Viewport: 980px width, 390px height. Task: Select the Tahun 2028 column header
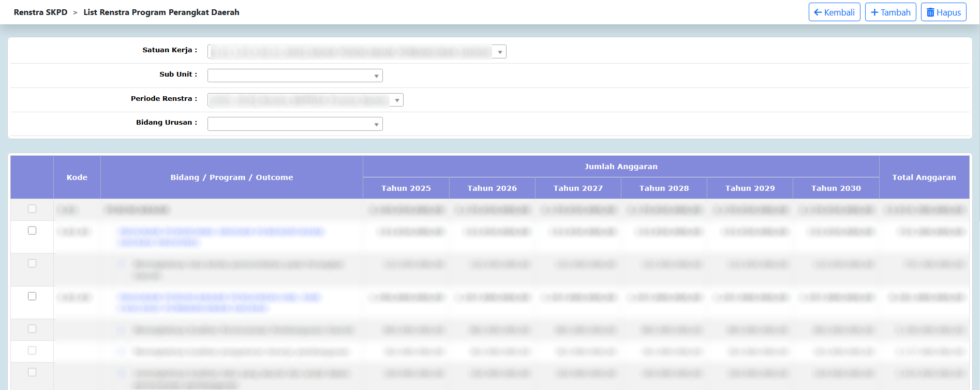pos(664,188)
